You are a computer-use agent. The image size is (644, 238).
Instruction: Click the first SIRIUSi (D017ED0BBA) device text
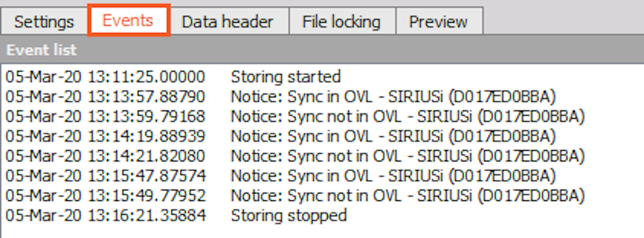click(472, 97)
